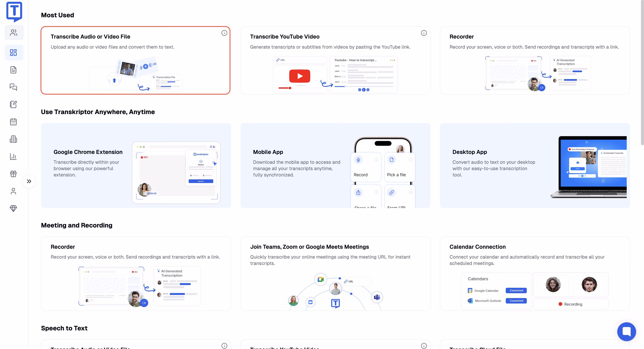
Task: Open the live chat bubble button
Action: point(626,331)
